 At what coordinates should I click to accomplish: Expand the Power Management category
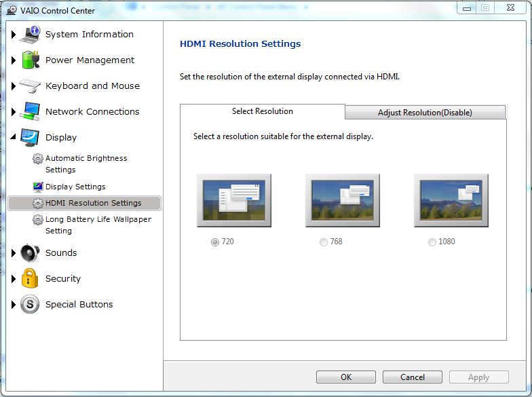click(14, 60)
